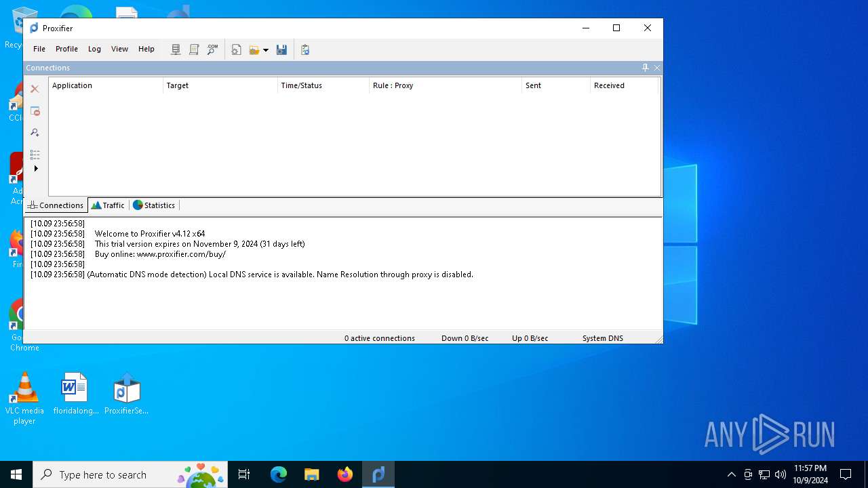This screenshot has width=868, height=488.
Task: Click the red X icon in connections sidebar
Action: point(35,89)
